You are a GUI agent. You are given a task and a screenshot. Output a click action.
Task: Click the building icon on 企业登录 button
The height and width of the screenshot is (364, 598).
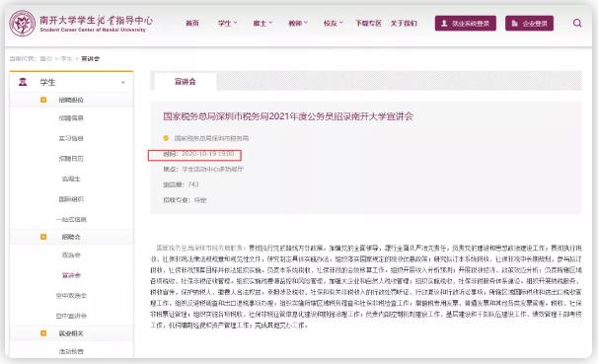(x=514, y=24)
